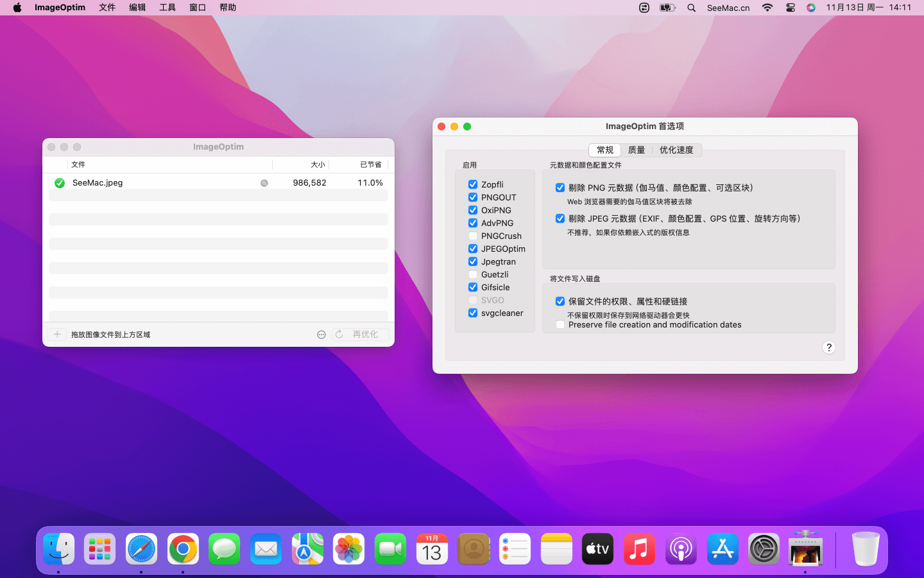This screenshot has width=924, height=578.
Task: Open Spotlight search in menu bar
Action: coord(691,8)
